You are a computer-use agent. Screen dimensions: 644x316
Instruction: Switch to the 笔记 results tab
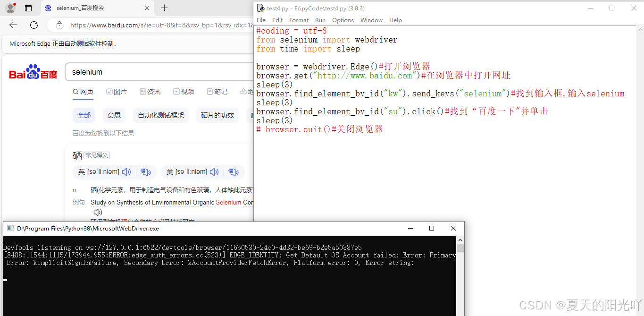[x=217, y=92]
